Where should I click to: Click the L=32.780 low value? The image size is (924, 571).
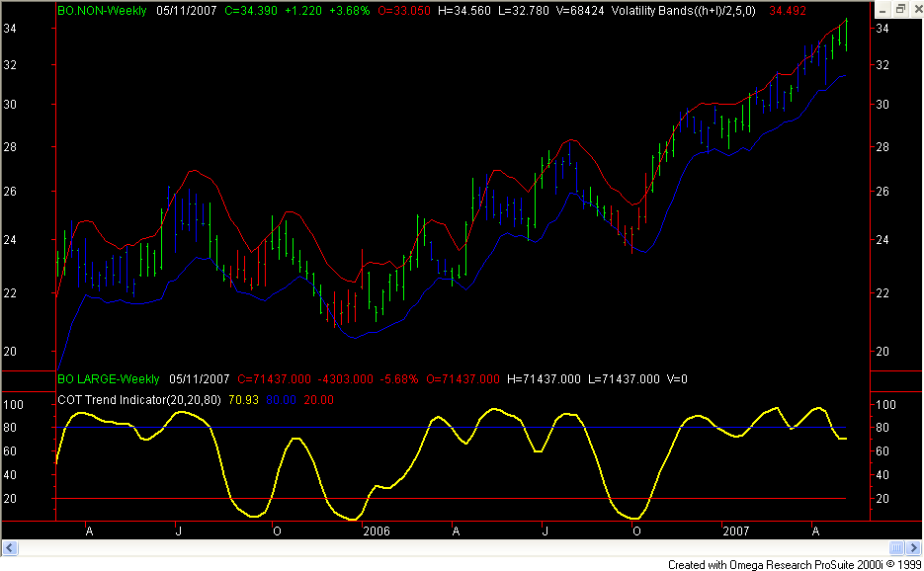click(524, 11)
